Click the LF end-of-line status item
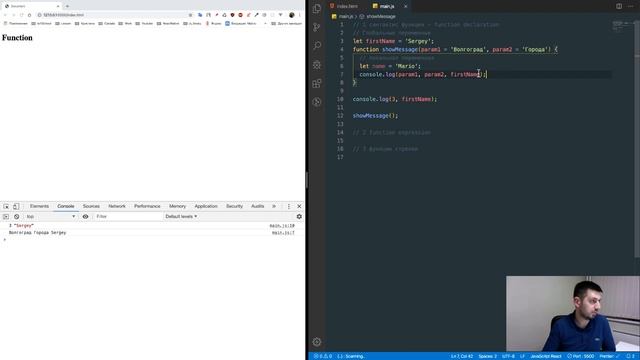Screen dimensions: 640x360 pyautogui.click(x=522, y=356)
